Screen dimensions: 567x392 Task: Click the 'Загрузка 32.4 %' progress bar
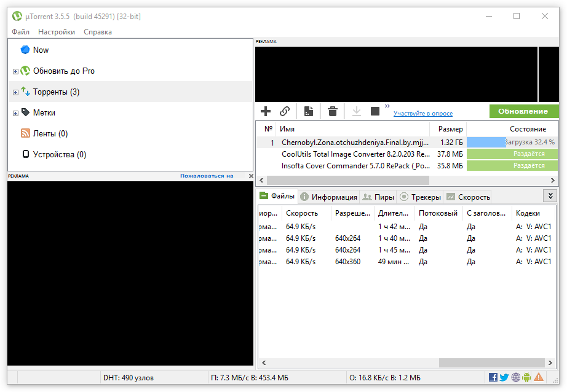coord(512,143)
